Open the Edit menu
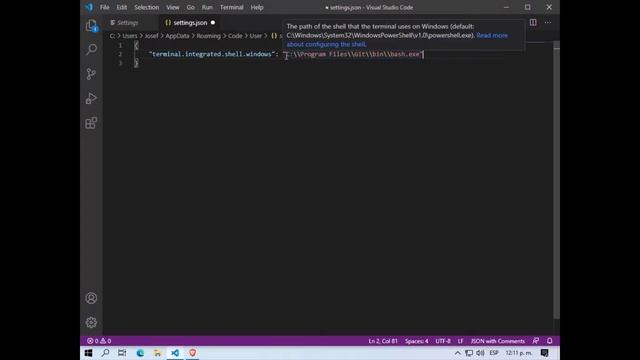Image resolution: width=640 pixels, height=360 pixels. click(122, 7)
